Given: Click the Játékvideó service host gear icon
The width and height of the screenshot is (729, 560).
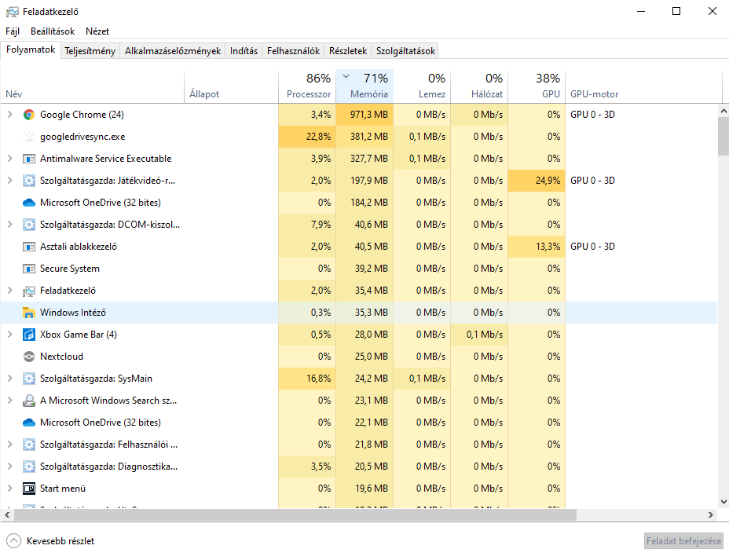Looking at the screenshot, I should pyautogui.click(x=29, y=181).
